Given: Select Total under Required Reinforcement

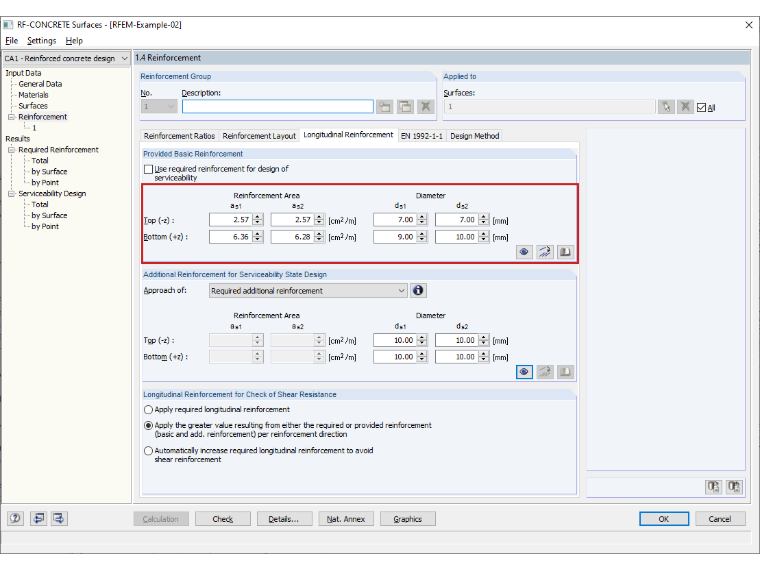Looking at the screenshot, I should tap(40, 160).
